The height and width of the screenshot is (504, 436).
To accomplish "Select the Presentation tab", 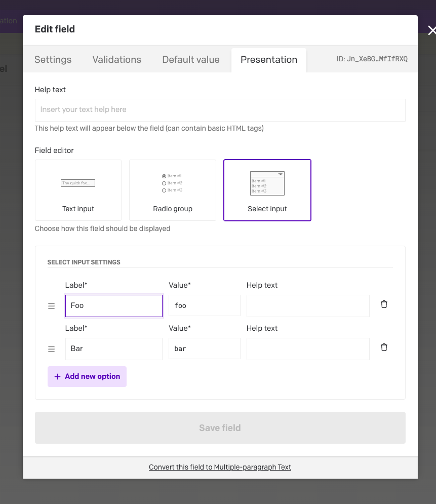I will click(x=269, y=60).
